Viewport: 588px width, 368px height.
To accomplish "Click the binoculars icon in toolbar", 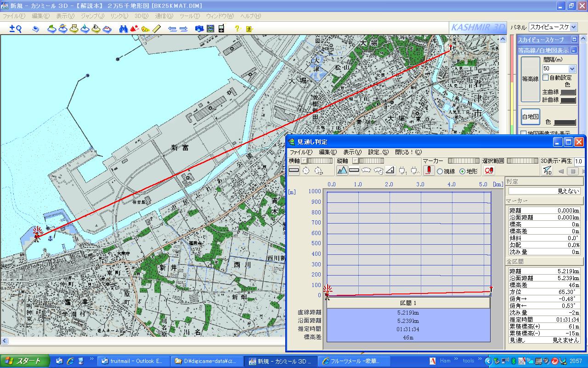I will tap(123, 29).
